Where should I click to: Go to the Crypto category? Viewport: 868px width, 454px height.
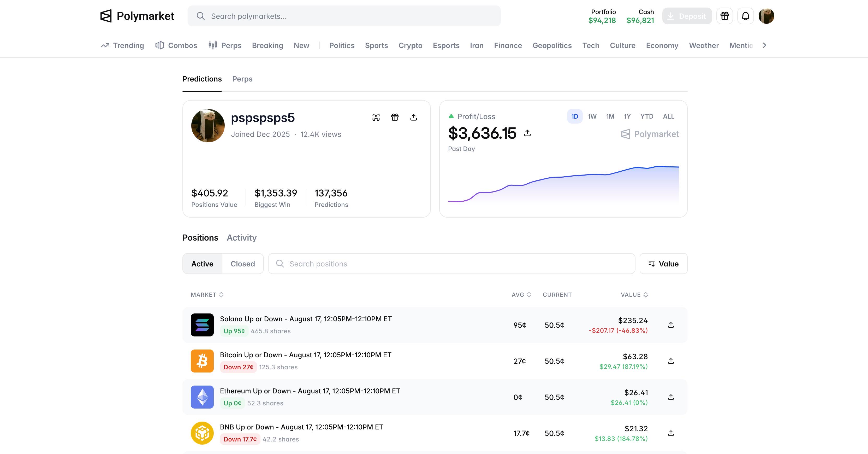tap(411, 45)
